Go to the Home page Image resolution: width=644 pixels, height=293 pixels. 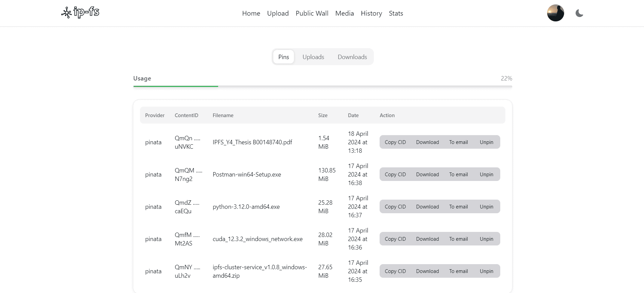pyautogui.click(x=251, y=13)
